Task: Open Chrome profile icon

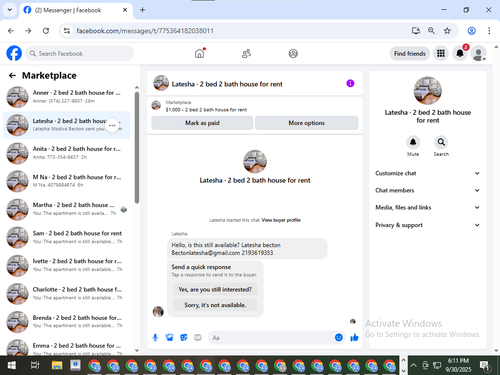Action: [x=471, y=31]
